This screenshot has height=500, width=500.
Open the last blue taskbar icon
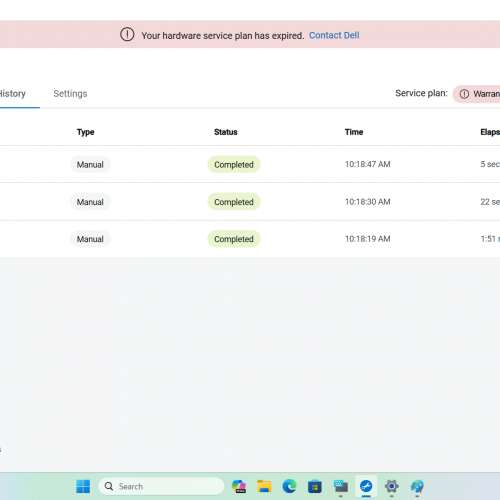pyautogui.click(x=417, y=487)
